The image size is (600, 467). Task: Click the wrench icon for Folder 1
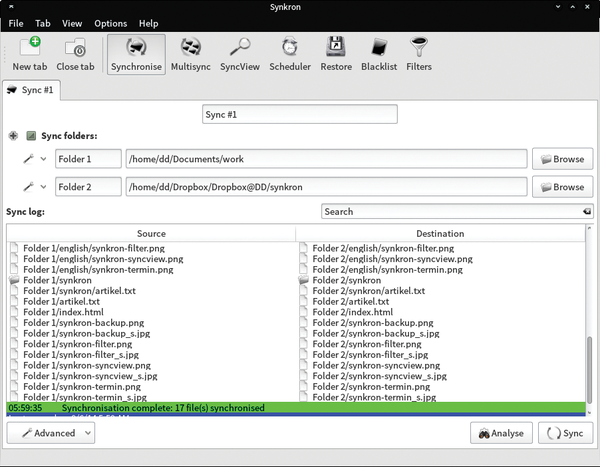pos(28,158)
